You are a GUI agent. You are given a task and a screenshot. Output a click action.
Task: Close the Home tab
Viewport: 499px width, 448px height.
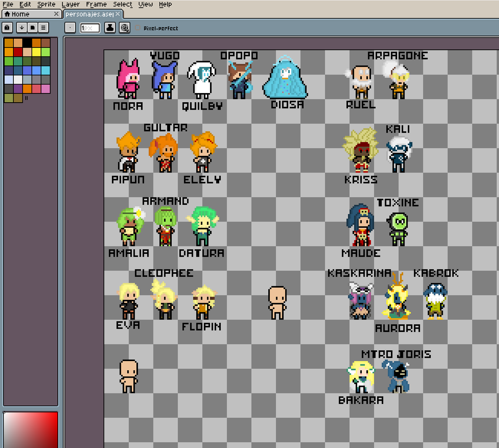[57, 14]
